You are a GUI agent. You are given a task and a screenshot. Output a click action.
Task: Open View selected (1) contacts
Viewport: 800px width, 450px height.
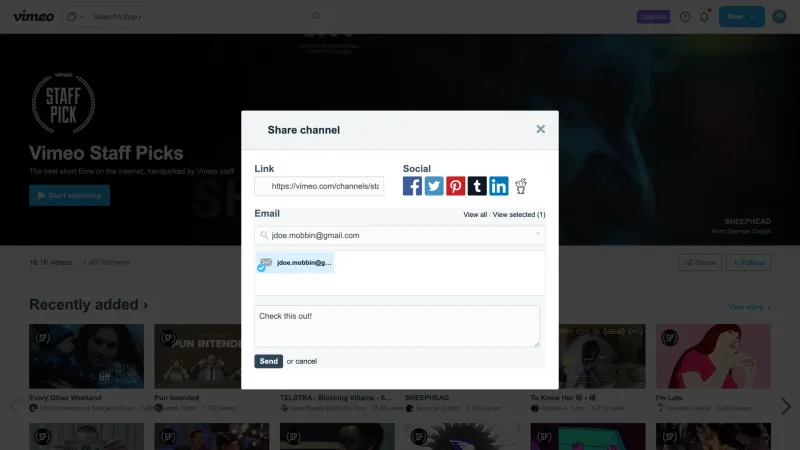click(519, 215)
